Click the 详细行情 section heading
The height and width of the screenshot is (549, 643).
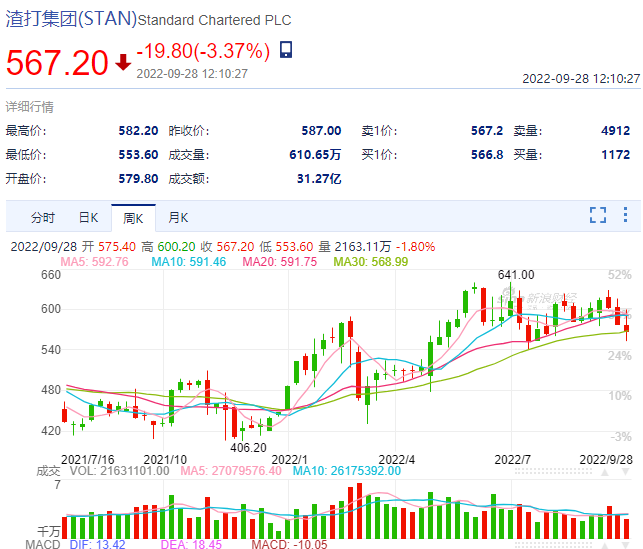coord(30,107)
